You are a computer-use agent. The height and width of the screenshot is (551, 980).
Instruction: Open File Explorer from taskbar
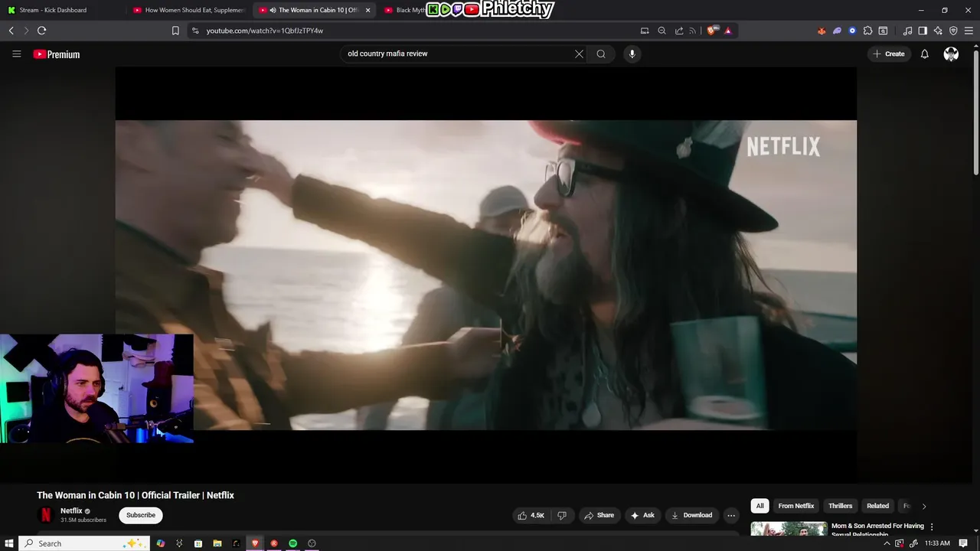[217, 543]
